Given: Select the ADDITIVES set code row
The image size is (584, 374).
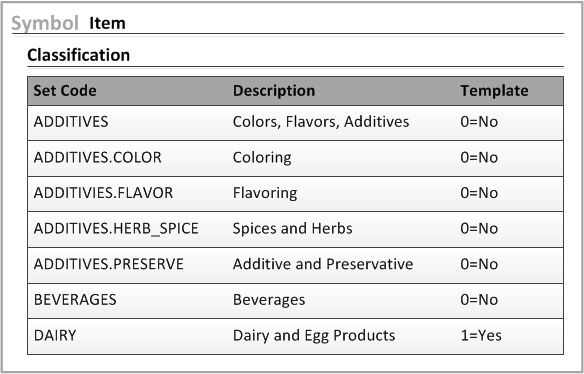Looking at the screenshot, I should coord(295,123).
